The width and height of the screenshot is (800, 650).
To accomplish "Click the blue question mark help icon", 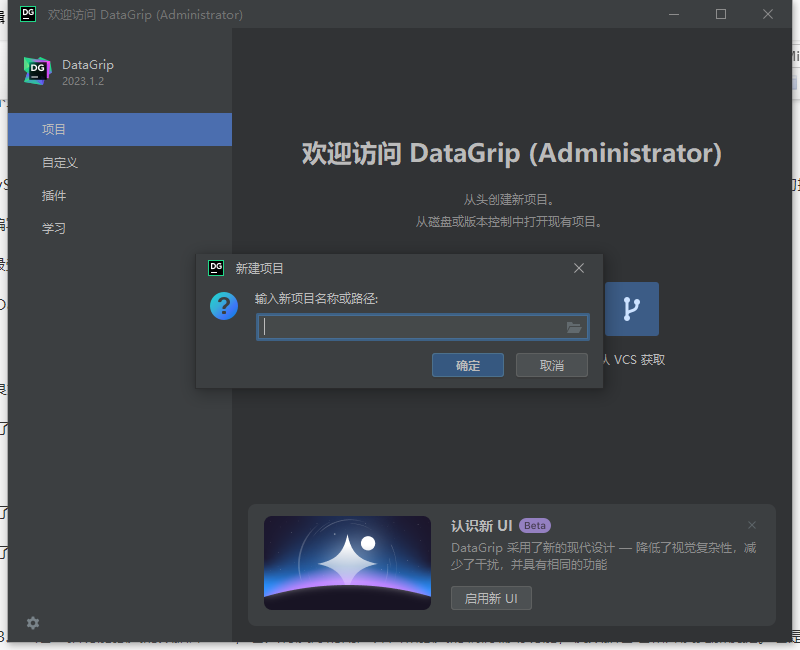I will pos(224,306).
